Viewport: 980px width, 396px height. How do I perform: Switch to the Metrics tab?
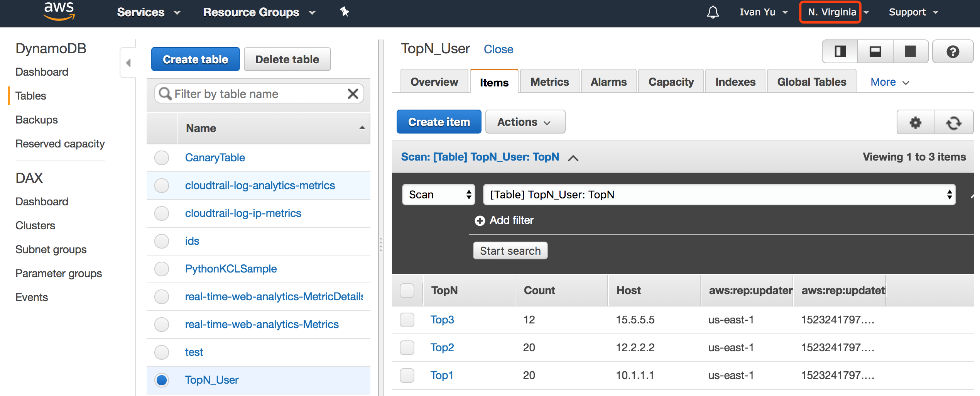point(549,82)
